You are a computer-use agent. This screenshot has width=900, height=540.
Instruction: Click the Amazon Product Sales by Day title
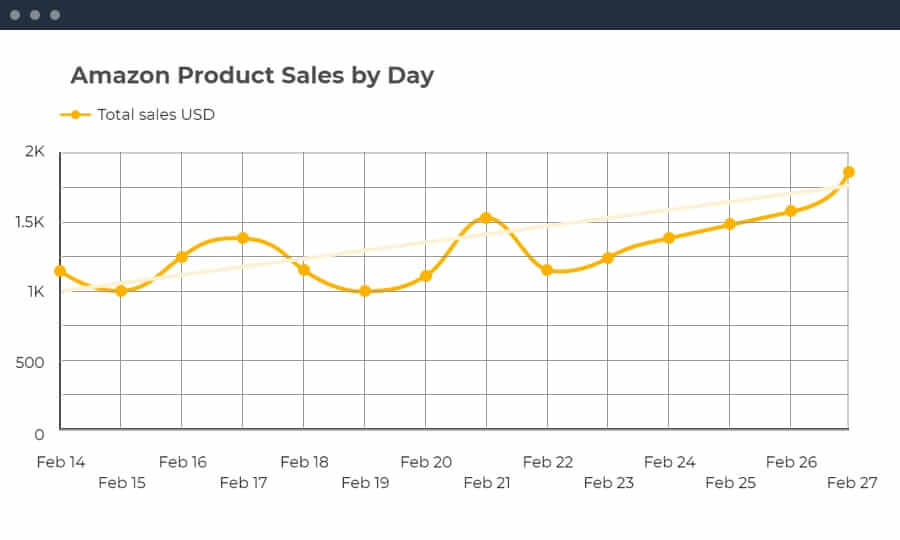(252, 76)
